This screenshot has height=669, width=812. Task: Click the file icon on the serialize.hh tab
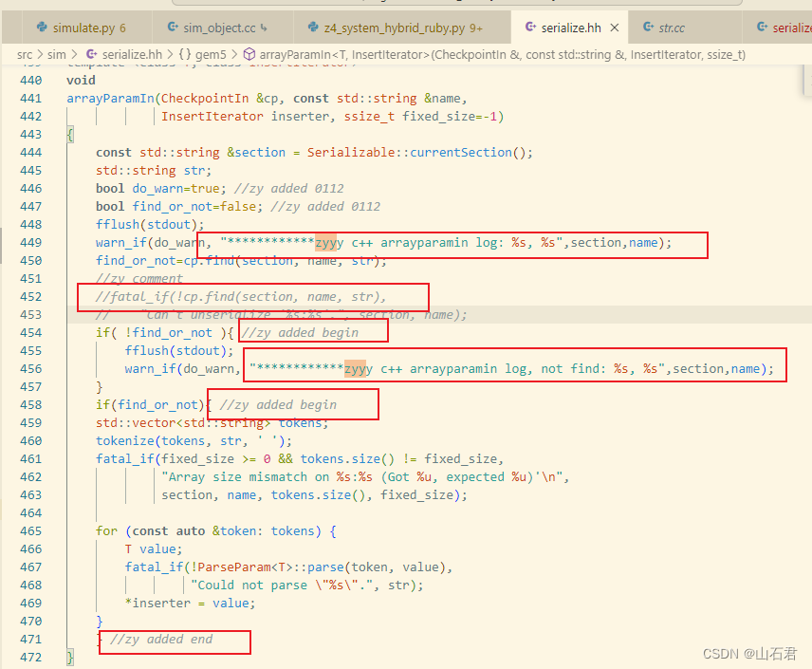point(532,27)
